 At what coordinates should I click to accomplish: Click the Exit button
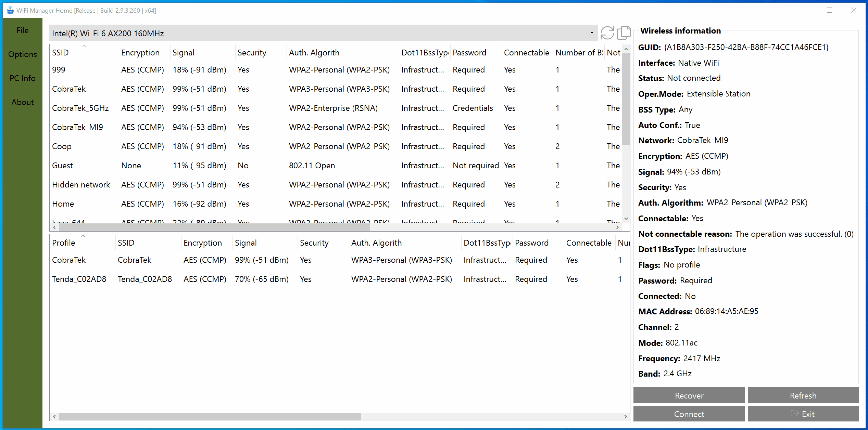point(803,414)
